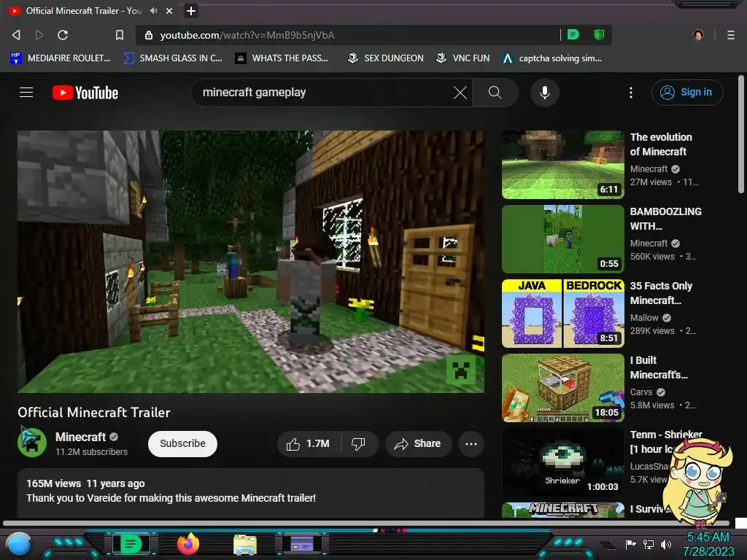Open the Carvs channel name
This screenshot has height=560, width=747.
coord(641,392)
